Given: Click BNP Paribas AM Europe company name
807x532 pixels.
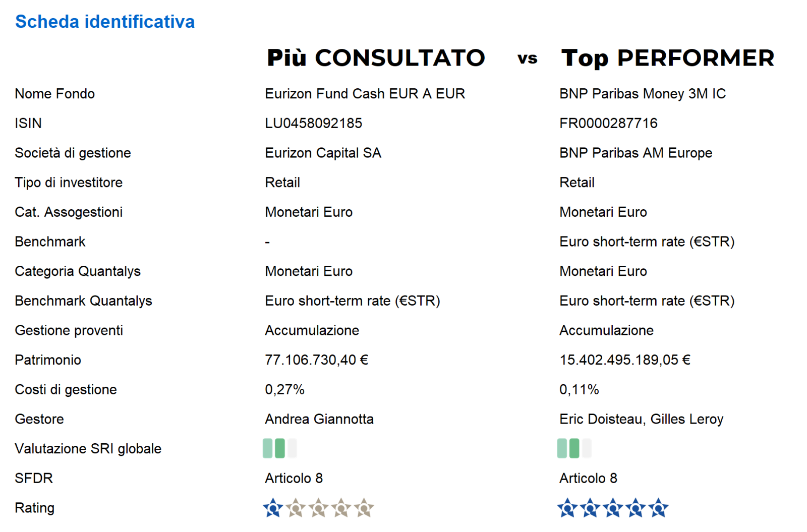Looking at the screenshot, I should (636, 153).
